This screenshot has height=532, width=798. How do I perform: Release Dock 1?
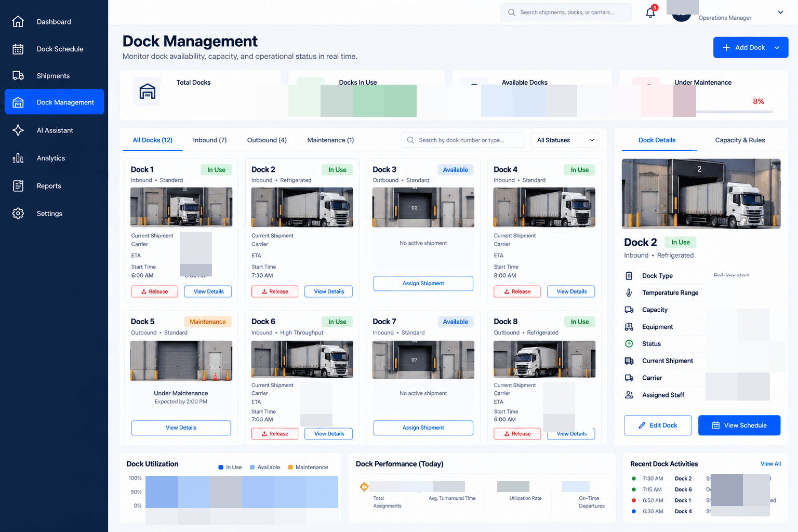154,291
